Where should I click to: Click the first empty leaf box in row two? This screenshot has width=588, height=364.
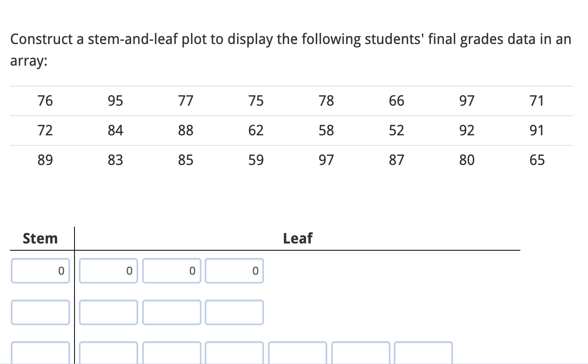(x=108, y=313)
